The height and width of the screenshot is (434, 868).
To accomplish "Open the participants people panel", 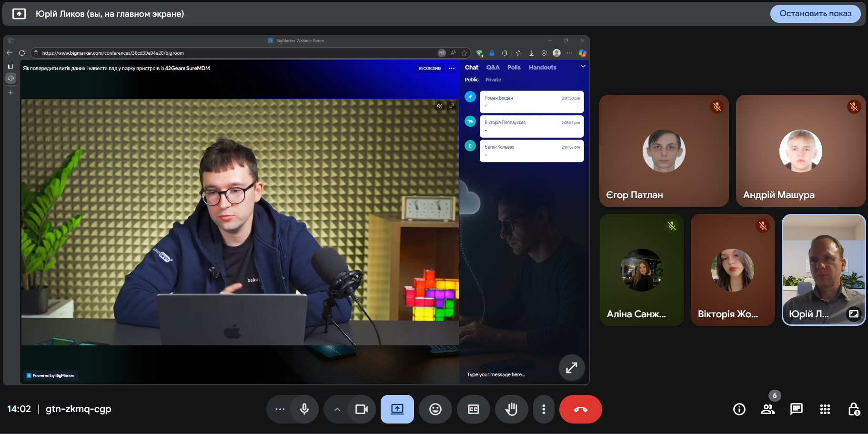I will coord(767,409).
